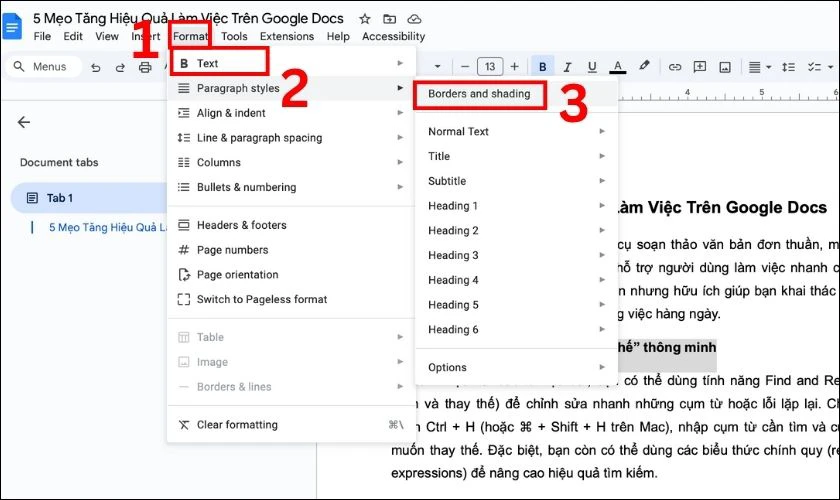This screenshot has width=840, height=500.
Task: Select Clear formatting option
Action: tap(291, 424)
